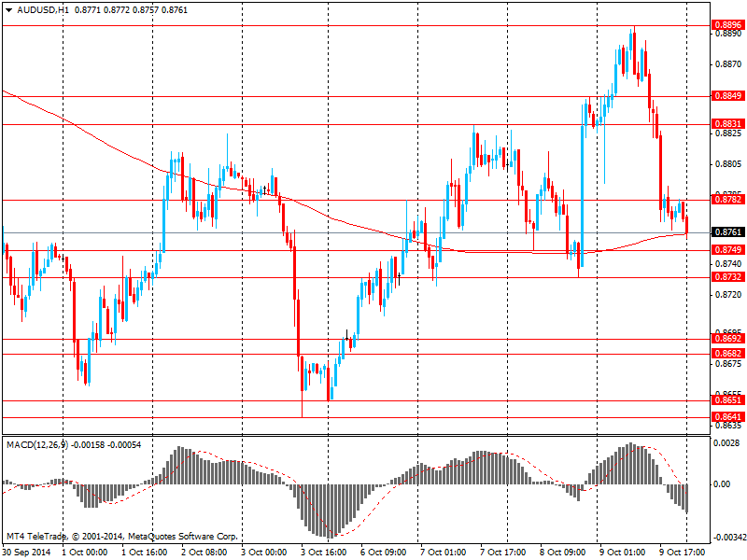Select the 0.8641 lowest red price label
The height and width of the screenshot is (560, 747).
(x=726, y=417)
